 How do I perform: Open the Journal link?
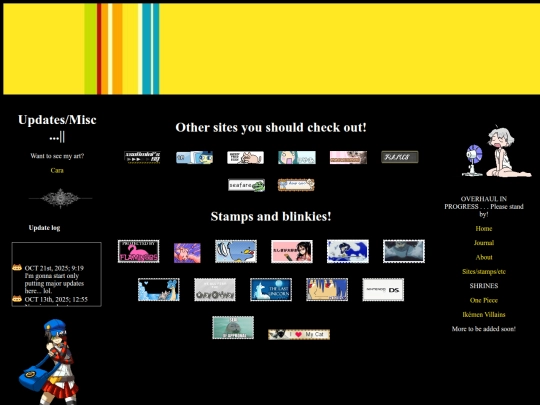pos(484,243)
